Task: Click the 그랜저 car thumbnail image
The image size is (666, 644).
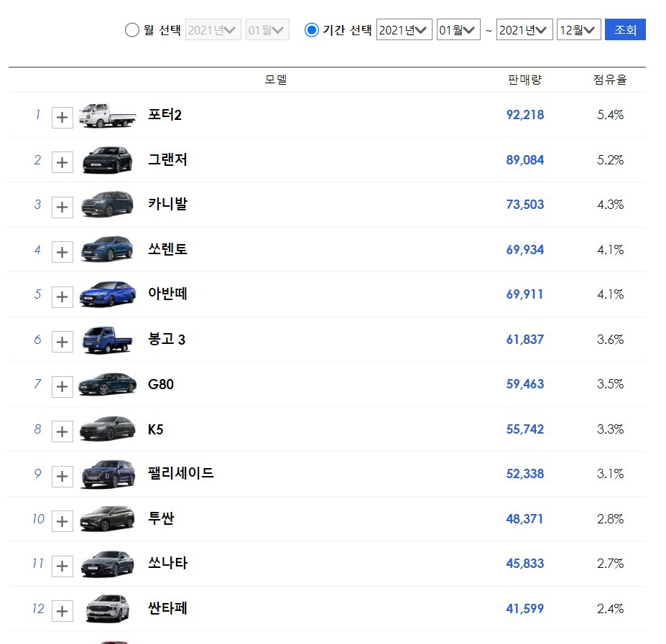Action: tap(108, 160)
